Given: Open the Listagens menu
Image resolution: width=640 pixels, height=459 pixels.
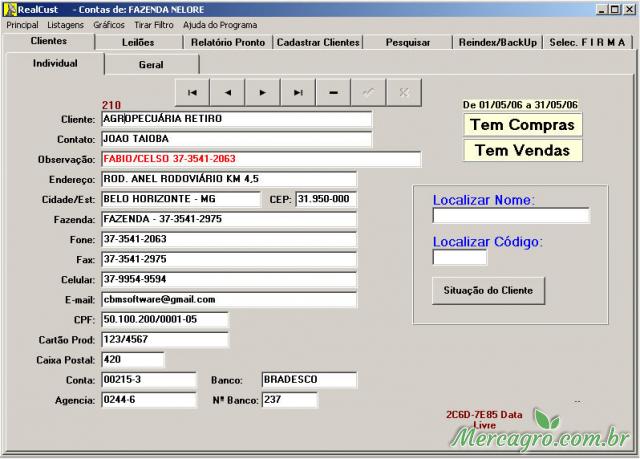Looking at the screenshot, I should (65, 25).
